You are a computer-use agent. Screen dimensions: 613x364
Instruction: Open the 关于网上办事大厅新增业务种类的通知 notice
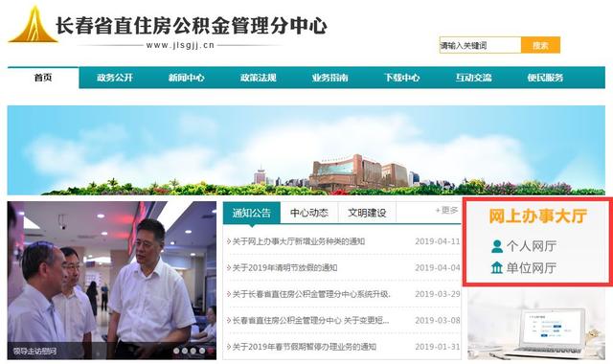[x=298, y=241]
